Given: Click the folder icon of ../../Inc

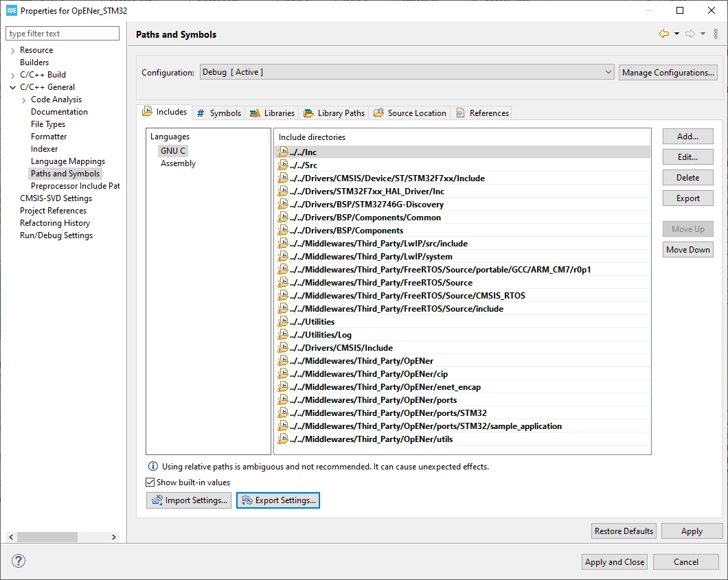Looking at the screenshot, I should pos(283,152).
